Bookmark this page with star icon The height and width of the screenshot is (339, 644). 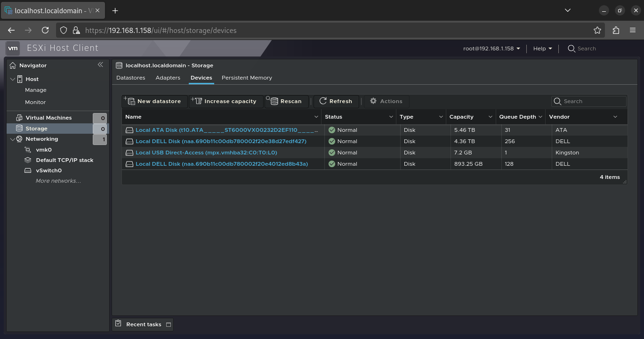click(x=597, y=30)
